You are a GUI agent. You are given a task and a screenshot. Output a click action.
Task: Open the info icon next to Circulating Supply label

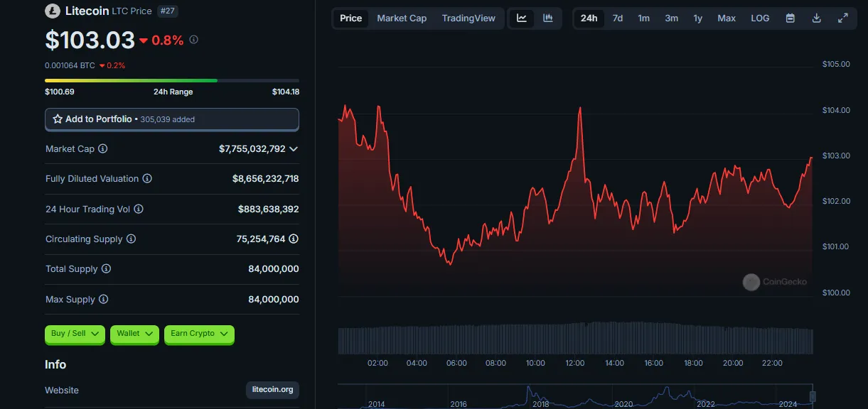coord(132,239)
